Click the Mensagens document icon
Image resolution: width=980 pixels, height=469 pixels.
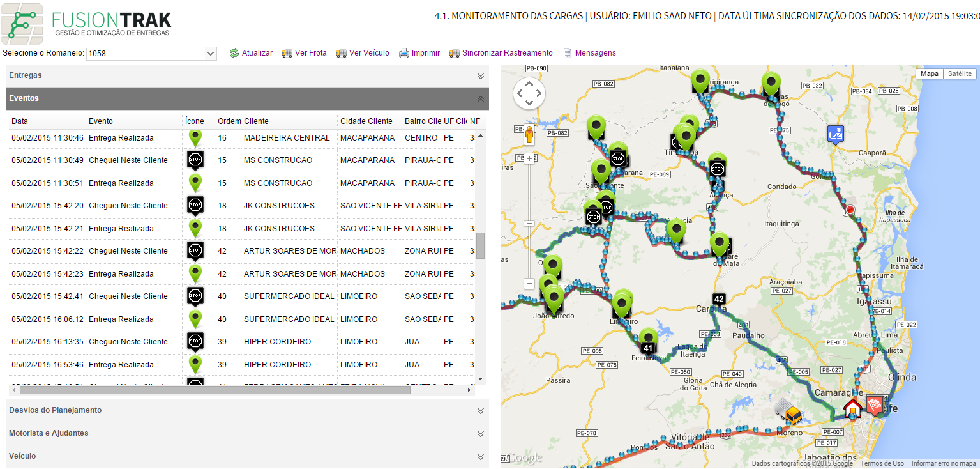tap(567, 53)
